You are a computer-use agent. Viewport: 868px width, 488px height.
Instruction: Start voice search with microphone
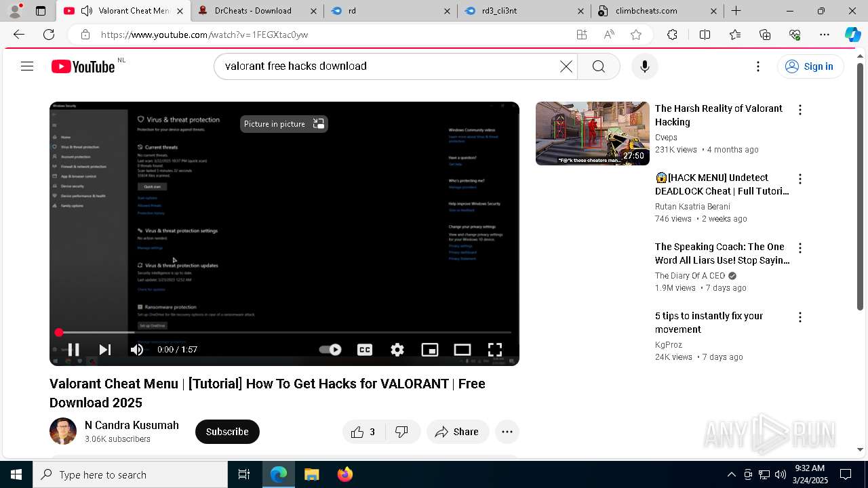click(x=644, y=66)
